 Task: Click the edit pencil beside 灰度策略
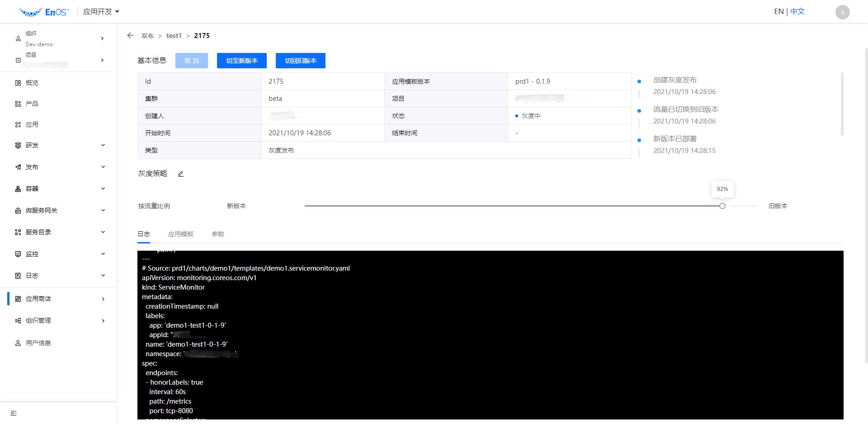pyautogui.click(x=180, y=173)
